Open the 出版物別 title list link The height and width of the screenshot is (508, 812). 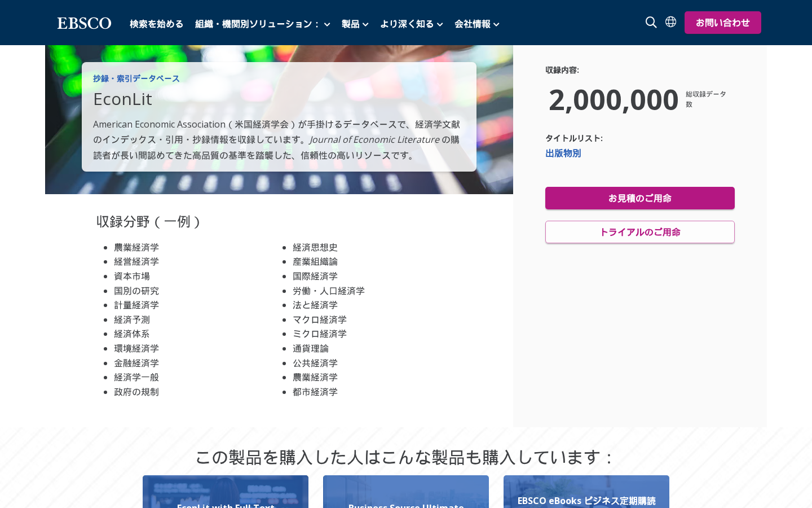[563, 153]
